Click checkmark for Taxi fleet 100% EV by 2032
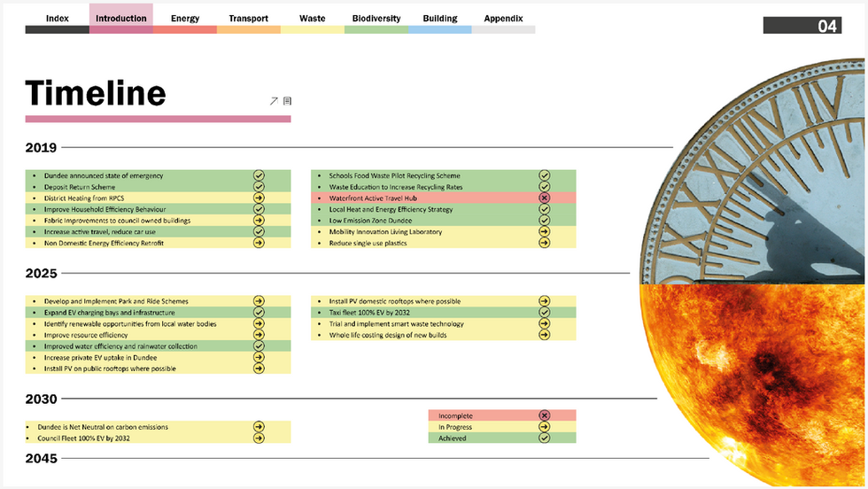 point(544,313)
